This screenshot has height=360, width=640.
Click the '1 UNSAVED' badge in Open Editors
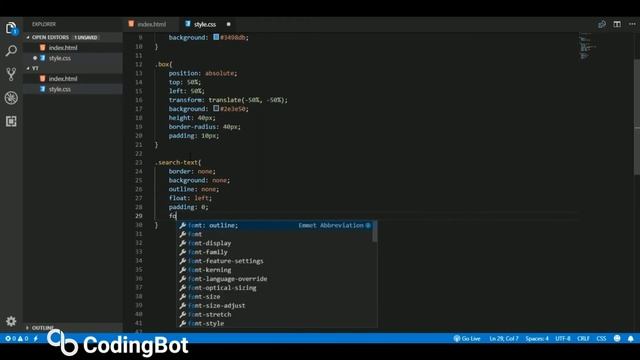point(86,38)
